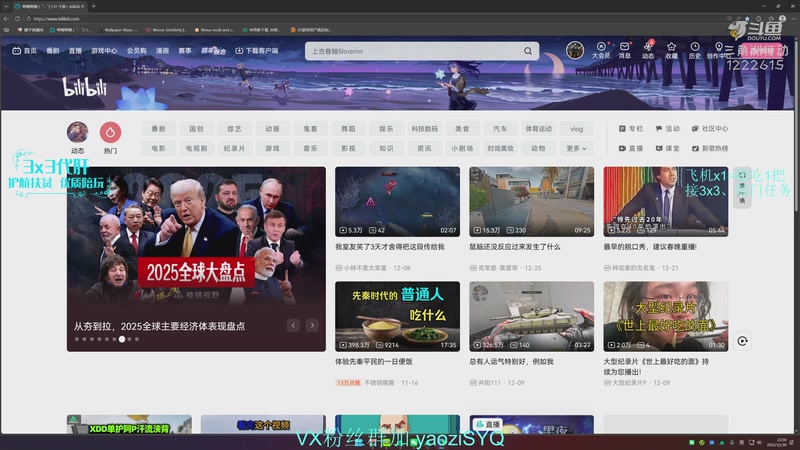Select 科技数码 channel button
This screenshot has width=800, height=450.
[x=424, y=129]
